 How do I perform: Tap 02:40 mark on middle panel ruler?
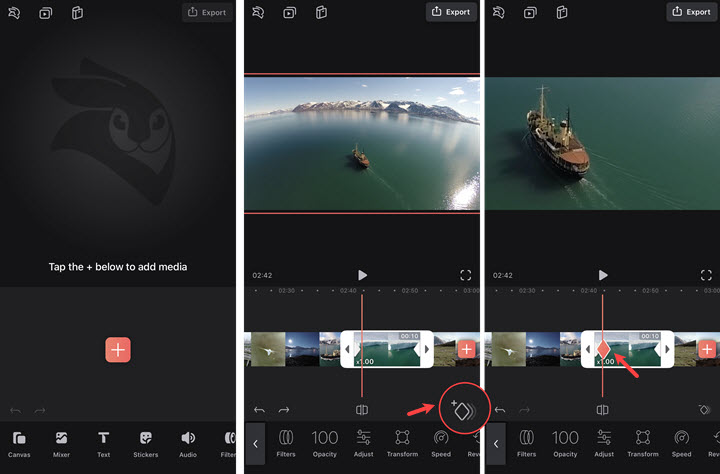click(348, 291)
